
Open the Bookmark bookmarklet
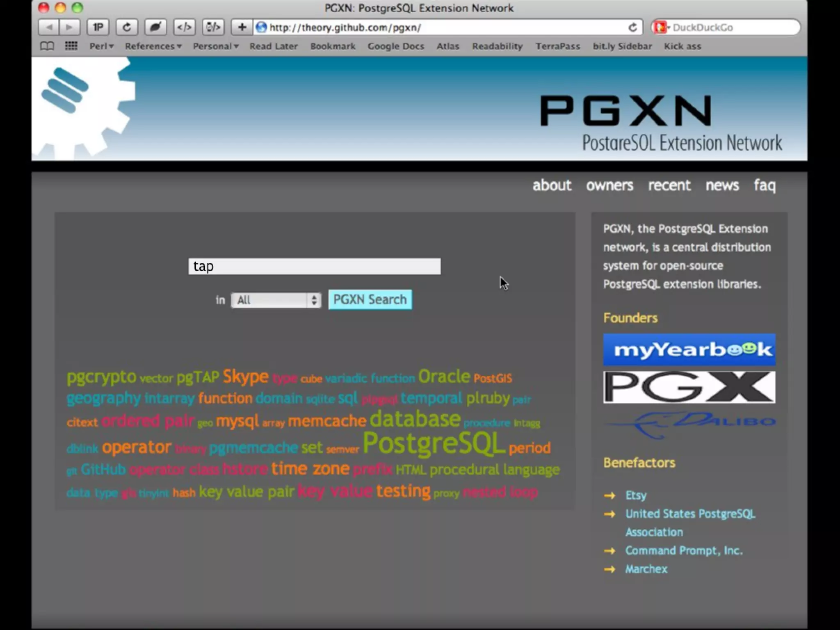[x=333, y=46]
